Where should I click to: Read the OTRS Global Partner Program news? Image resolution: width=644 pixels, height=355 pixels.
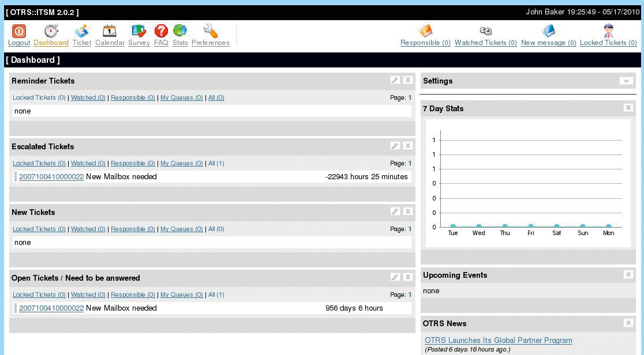point(497,340)
